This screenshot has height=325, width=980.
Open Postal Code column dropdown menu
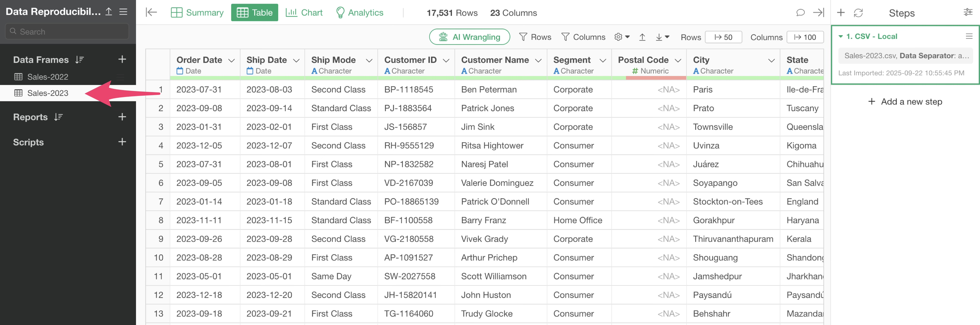[x=678, y=60]
